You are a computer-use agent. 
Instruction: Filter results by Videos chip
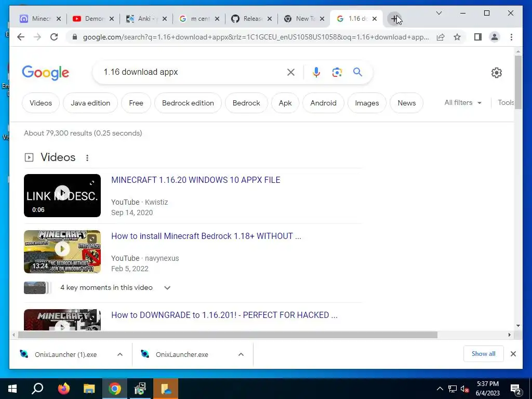click(41, 103)
